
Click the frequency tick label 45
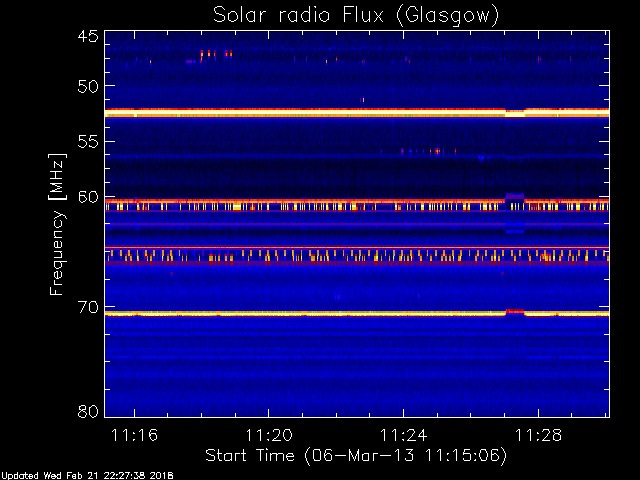tap(88, 36)
